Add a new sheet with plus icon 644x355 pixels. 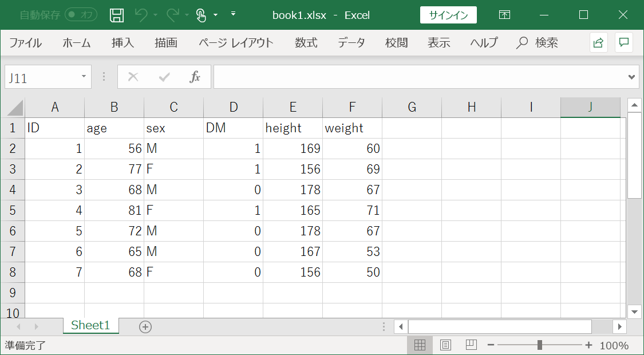145,326
